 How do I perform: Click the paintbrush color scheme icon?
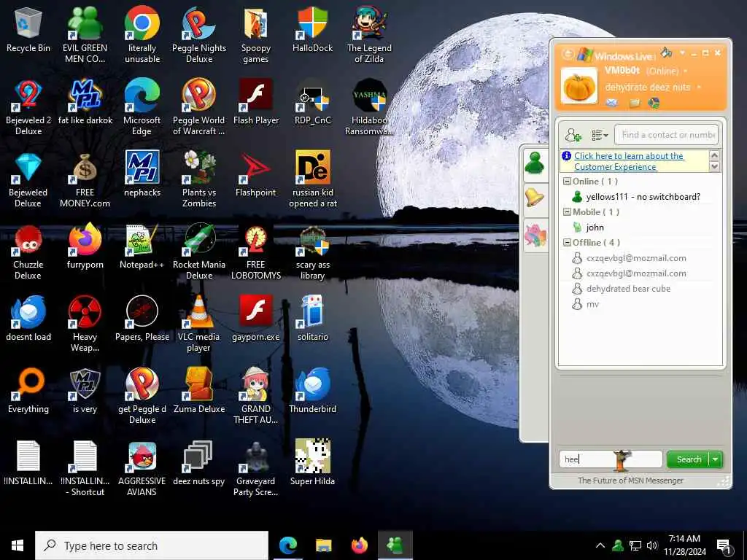coord(666,52)
